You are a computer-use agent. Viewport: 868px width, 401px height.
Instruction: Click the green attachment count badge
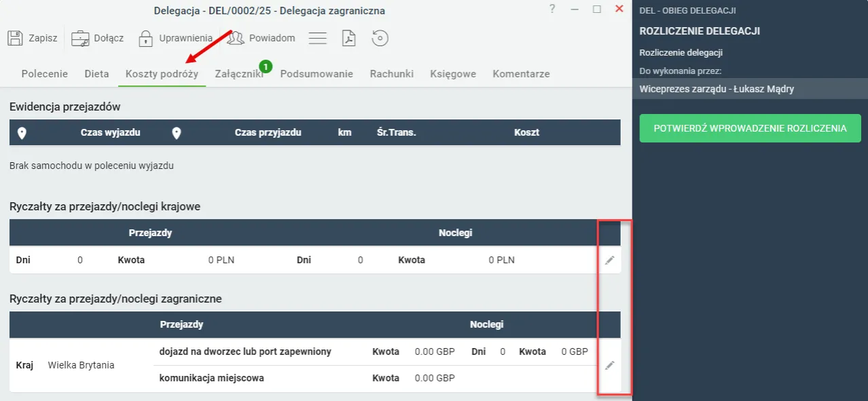click(266, 66)
